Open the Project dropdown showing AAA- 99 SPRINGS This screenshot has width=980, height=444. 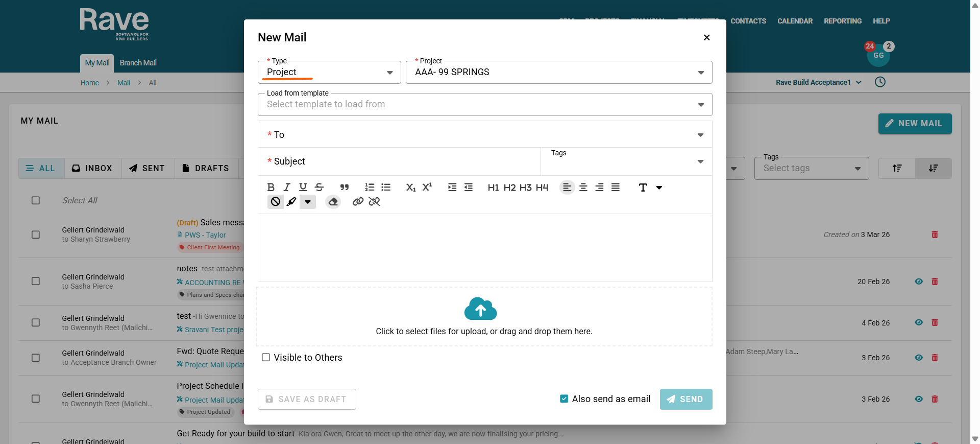click(x=559, y=72)
